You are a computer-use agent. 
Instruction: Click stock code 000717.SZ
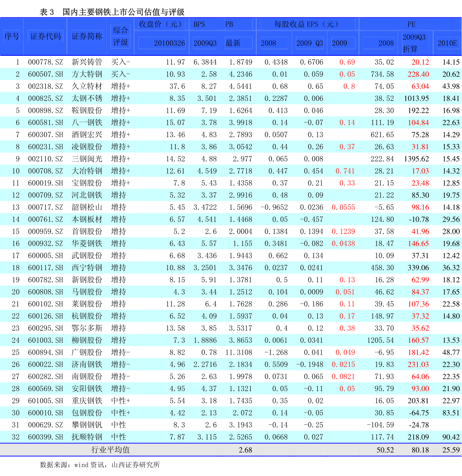click(x=45, y=207)
